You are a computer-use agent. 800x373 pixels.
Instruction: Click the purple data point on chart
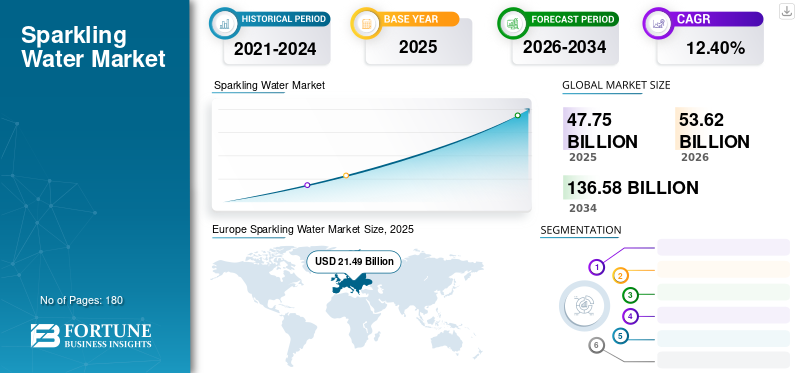pyautogui.click(x=307, y=185)
